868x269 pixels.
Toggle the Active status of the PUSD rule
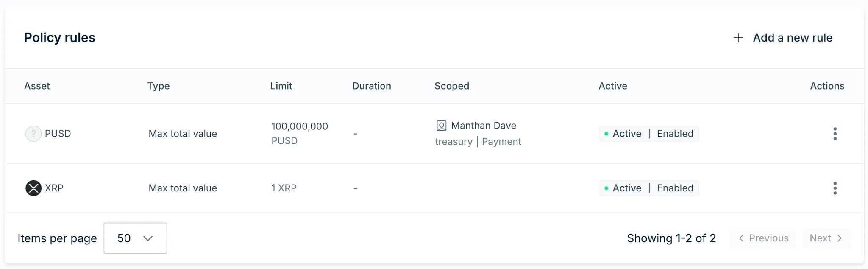click(x=626, y=134)
